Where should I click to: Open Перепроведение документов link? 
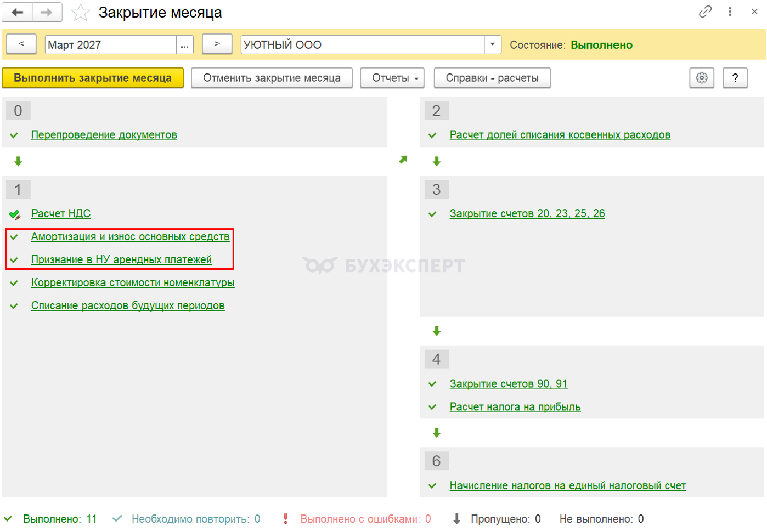(x=104, y=135)
